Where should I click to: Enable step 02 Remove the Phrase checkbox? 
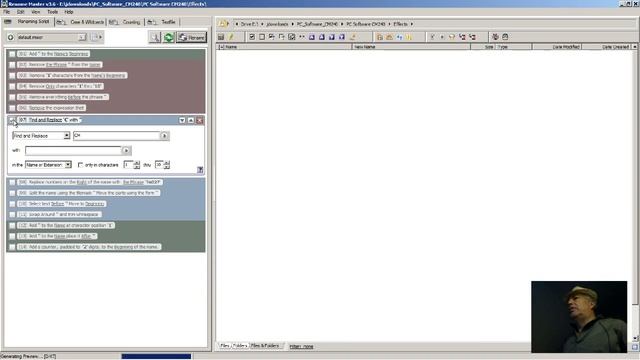(12, 64)
